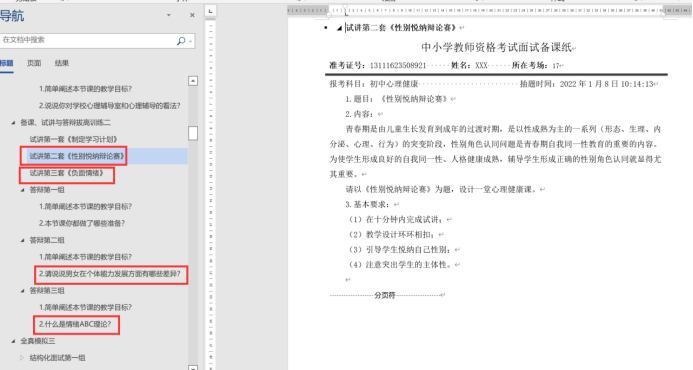Close the navigation pane with the X
The image size is (693, 370).
192,15
